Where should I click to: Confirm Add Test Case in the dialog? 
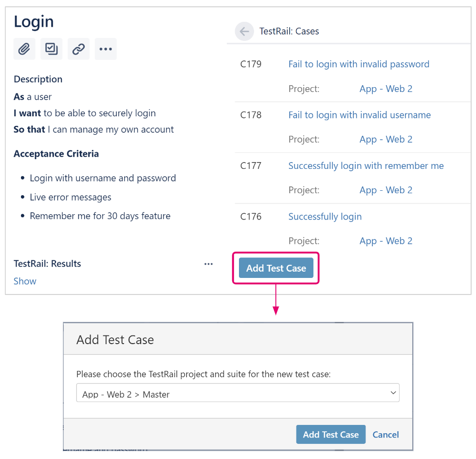[x=330, y=434]
